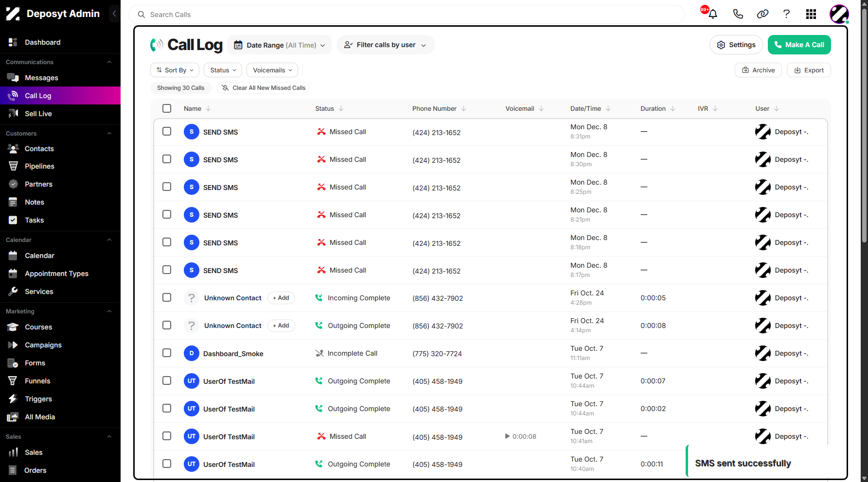Screen dimensions: 868x482
Task: Open the Filter calls by user dropdown
Action: 386,45
